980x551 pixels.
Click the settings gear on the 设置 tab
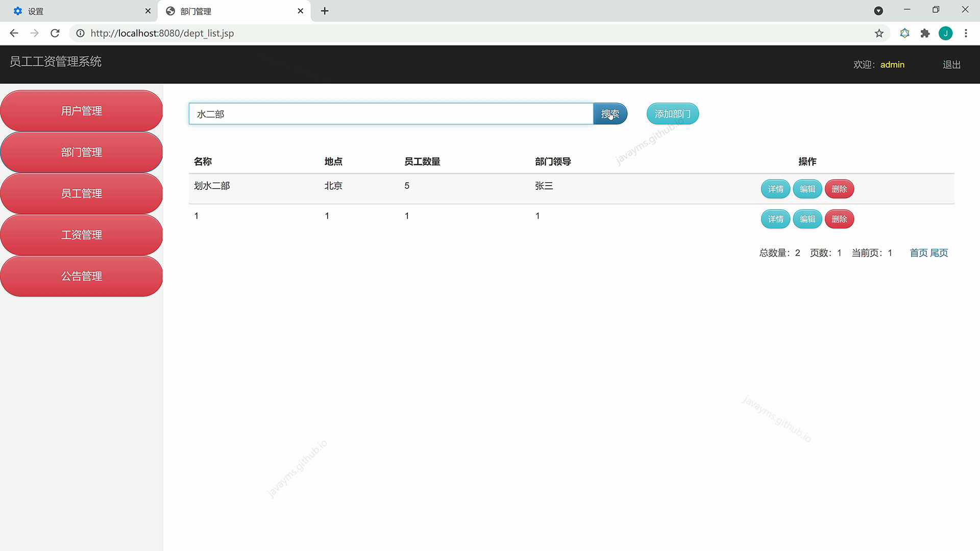[18, 11]
